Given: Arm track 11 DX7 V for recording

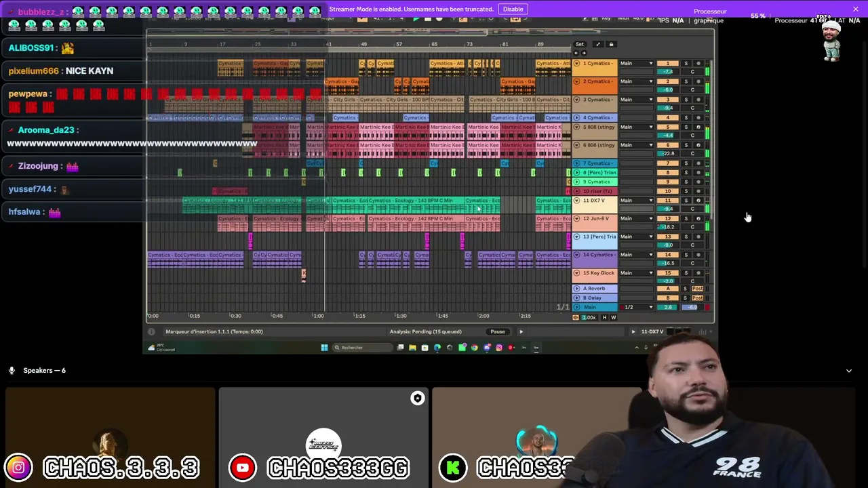Looking at the screenshot, I should click(x=698, y=201).
